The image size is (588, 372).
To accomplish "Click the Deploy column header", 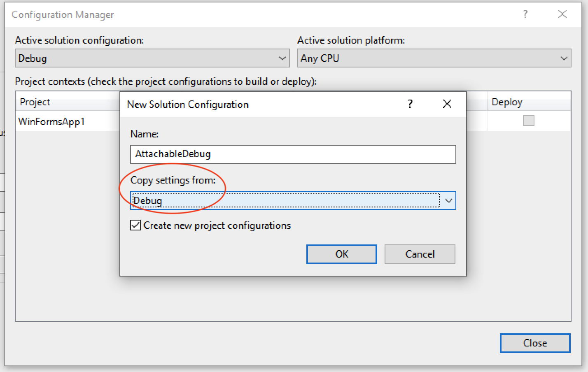I will coord(506,102).
